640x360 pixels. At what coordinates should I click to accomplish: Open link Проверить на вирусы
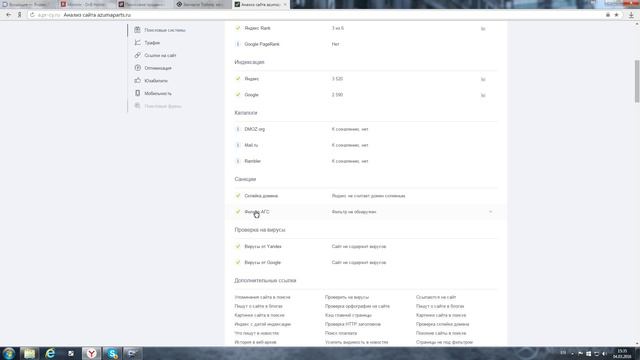pos(347,297)
